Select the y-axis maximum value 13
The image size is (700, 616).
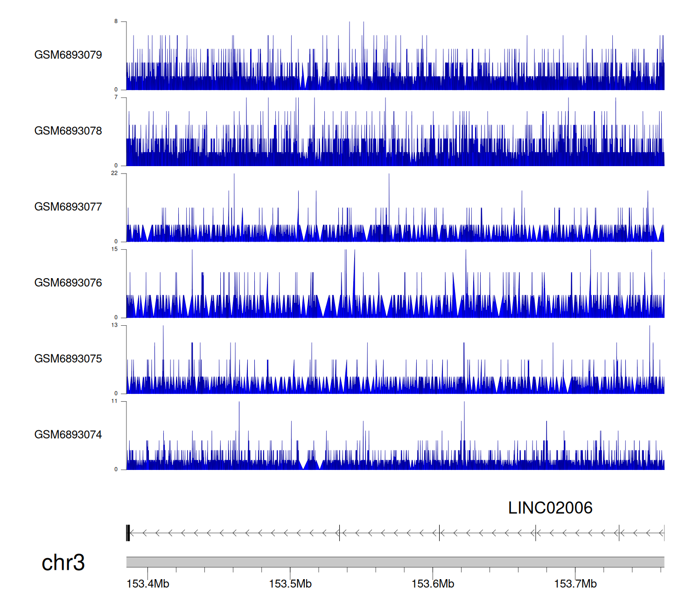point(114,325)
